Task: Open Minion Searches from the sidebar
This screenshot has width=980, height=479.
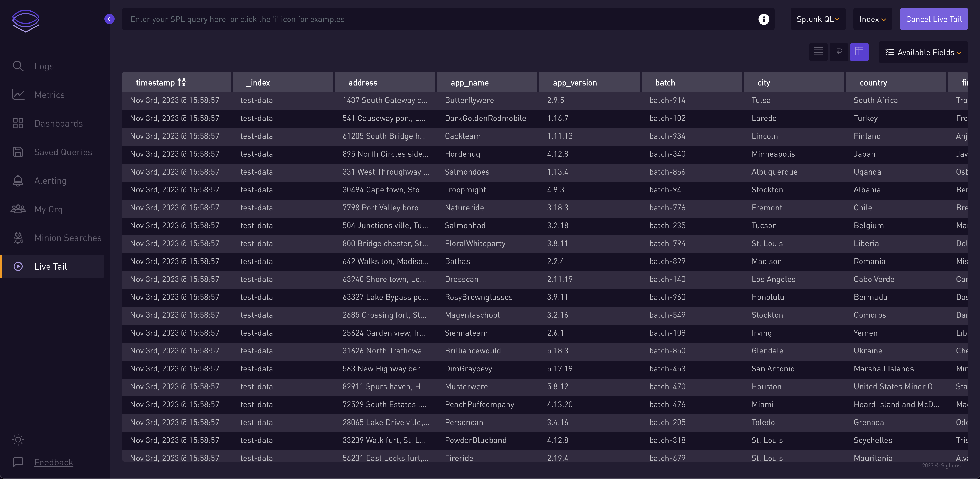Action: coord(68,238)
